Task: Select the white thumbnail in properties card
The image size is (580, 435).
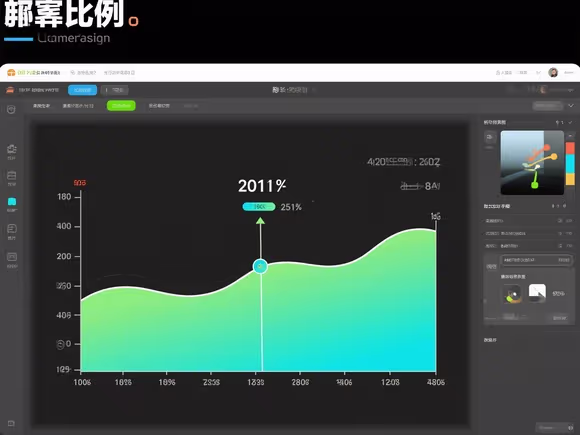Action: 537,293
